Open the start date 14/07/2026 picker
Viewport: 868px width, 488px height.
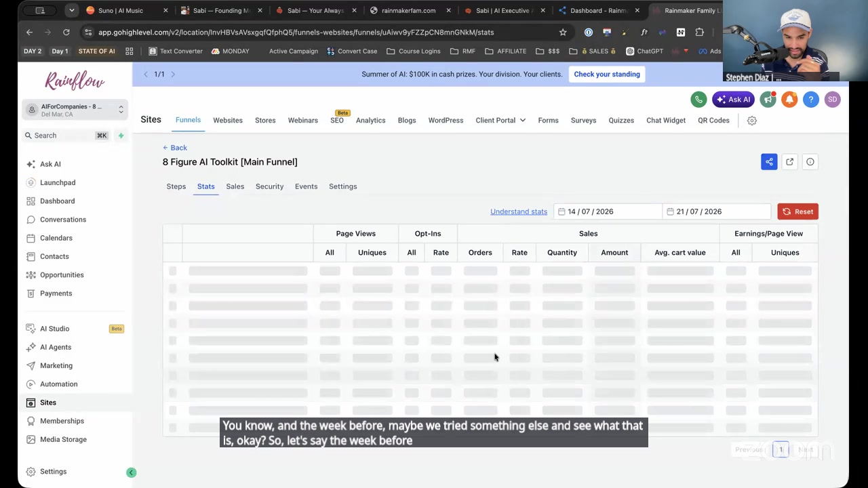pyautogui.click(x=608, y=211)
